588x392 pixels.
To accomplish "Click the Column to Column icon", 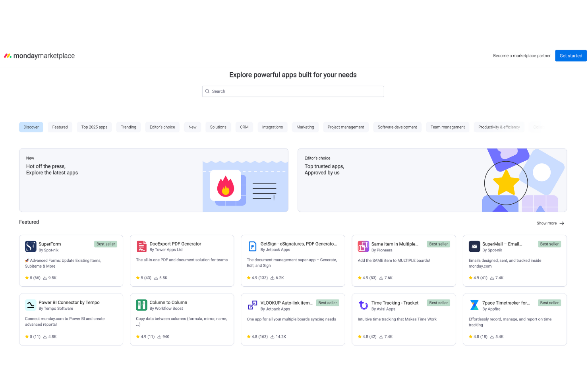I will (x=141, y=305).
